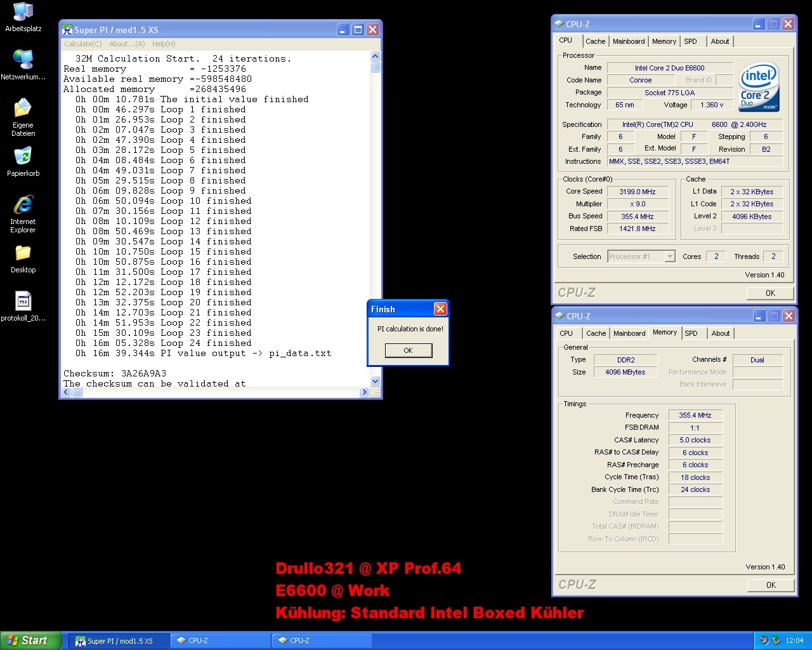Click the Core Speed field 3199.0 MHz
Screen dimensions: 812x650
[x=638, y=192]
